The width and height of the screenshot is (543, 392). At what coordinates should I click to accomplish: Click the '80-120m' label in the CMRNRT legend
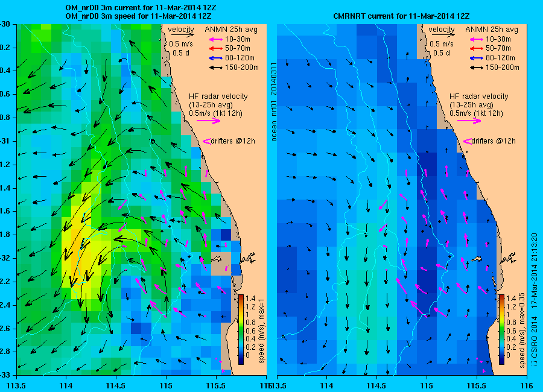(x=500, y=58)
